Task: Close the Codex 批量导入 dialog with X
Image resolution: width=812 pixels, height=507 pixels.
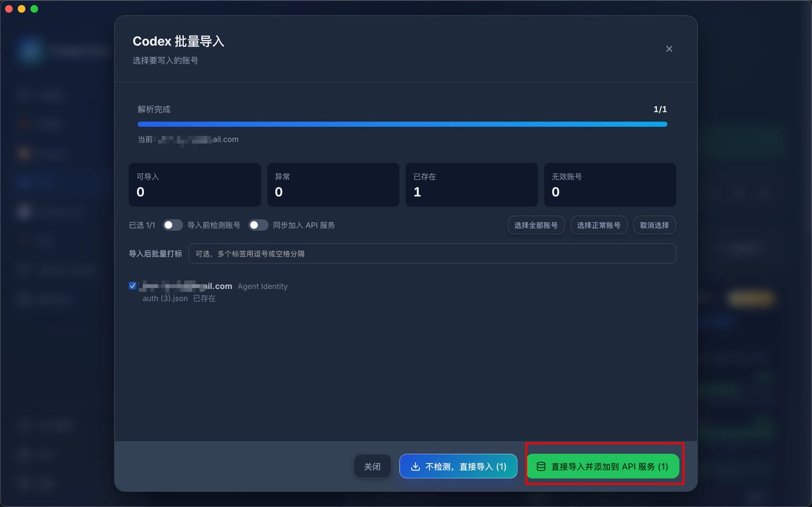Action: click(669, 49)
